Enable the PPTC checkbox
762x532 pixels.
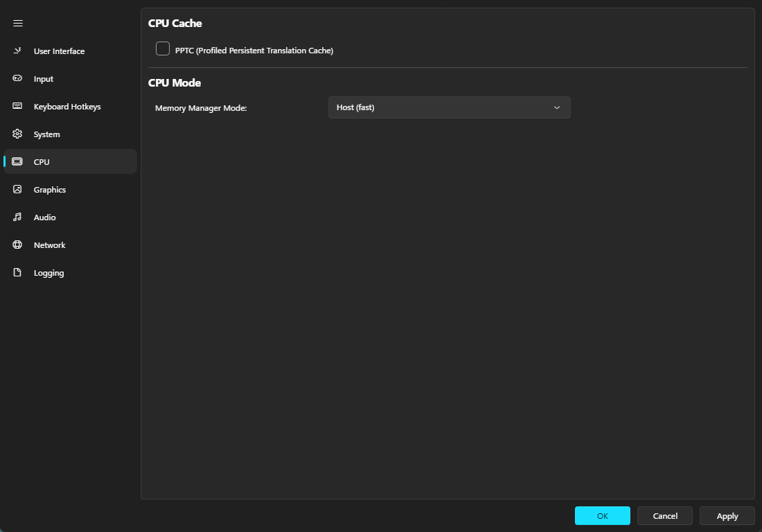pos(163,48)
